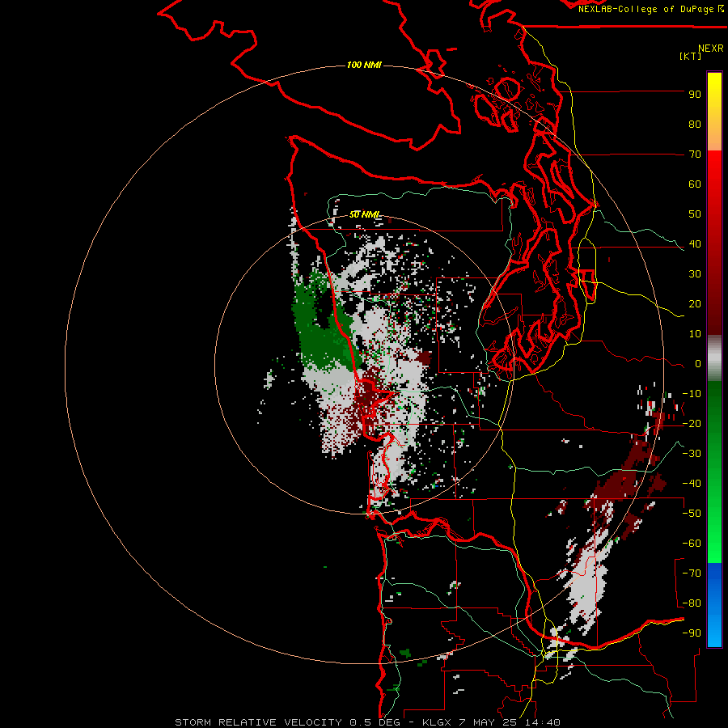The width and height of the screenshot is (728, 728).
Task: Select the 20 value on the velocity scale
Action: (x=695, y=304)
